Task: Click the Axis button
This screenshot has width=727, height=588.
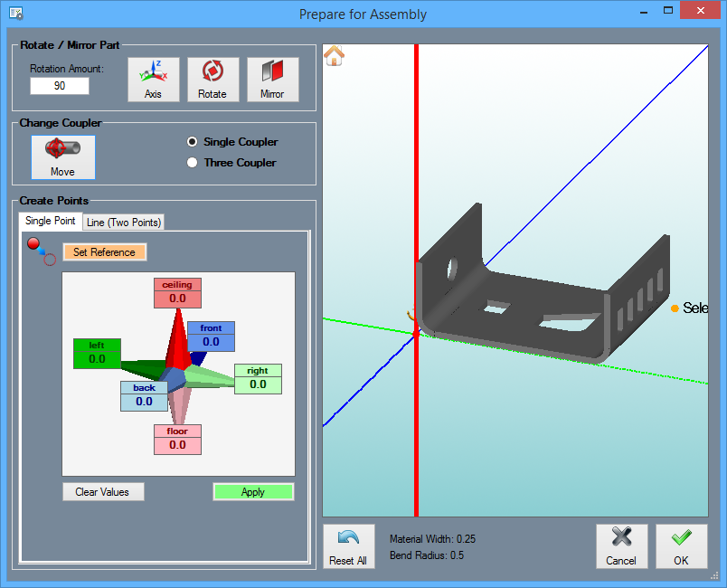Action: coord(154,80)
